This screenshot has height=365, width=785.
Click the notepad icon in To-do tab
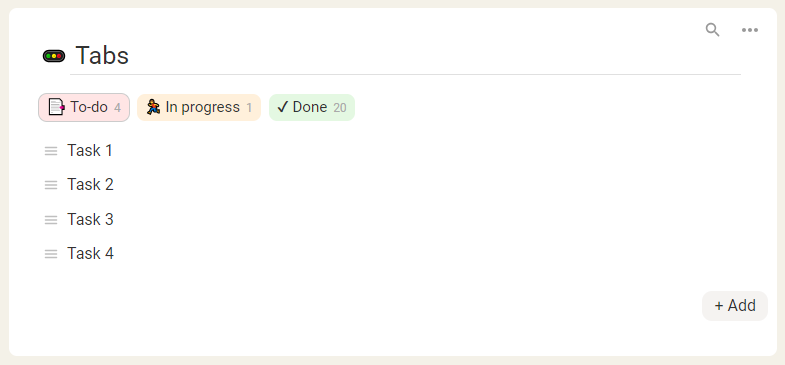pos(57,107)
